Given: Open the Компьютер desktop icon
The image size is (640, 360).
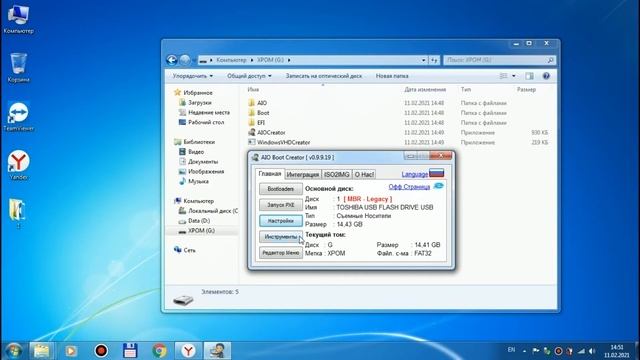Looking at the screenshot, I should pyautogui.click(x=18, y=18).
